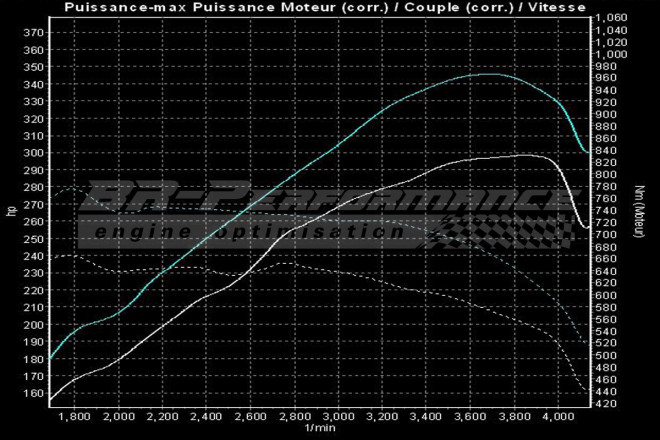
Task: Click the 700 value on right axis
Action: coord(608,235)
